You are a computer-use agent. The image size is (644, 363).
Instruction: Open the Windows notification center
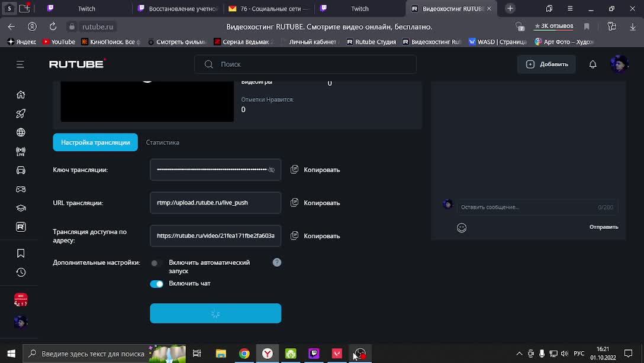point(629,354)
